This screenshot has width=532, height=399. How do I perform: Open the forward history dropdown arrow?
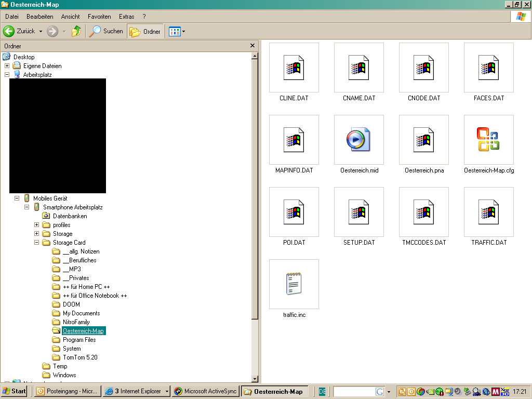64,31
